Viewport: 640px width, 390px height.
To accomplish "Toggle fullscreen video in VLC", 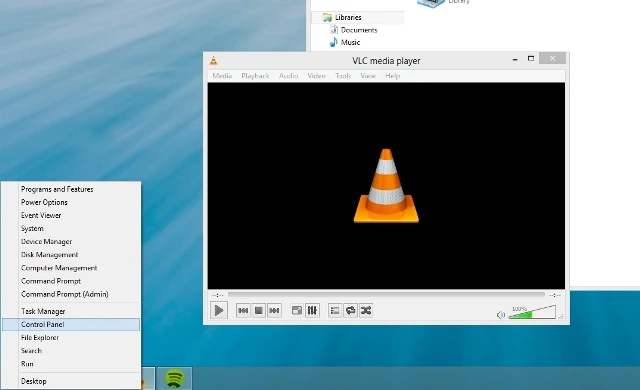I will pyautogui.click(x=297, y=310).
